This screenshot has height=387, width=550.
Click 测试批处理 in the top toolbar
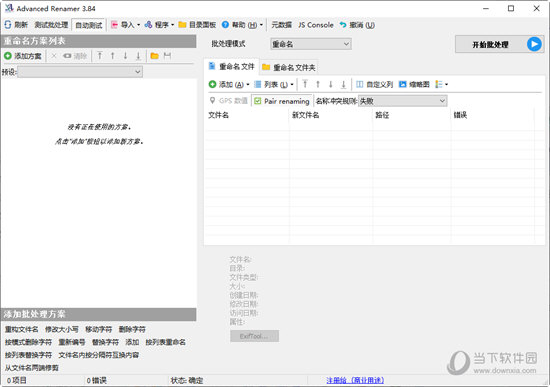[x=51, y=25]
